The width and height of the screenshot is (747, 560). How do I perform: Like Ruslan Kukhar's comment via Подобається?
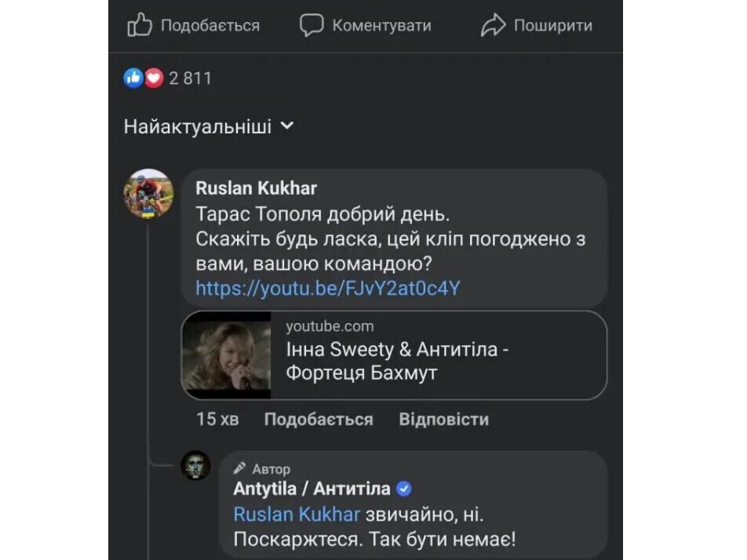[318, 420]
